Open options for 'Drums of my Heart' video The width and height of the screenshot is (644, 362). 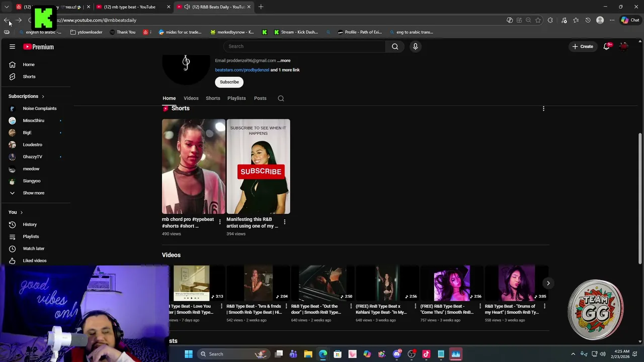(544, 306)
